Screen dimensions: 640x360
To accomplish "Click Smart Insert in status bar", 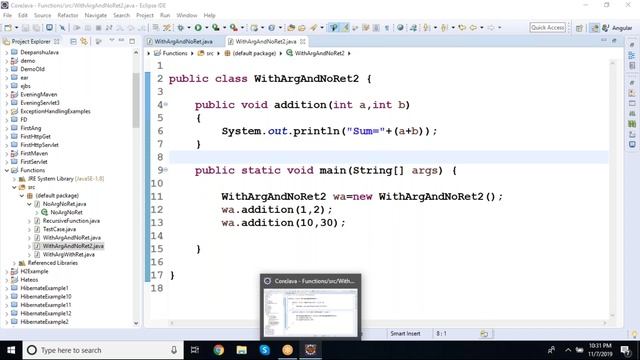I will pyautogui.click(x=405, y=333).
